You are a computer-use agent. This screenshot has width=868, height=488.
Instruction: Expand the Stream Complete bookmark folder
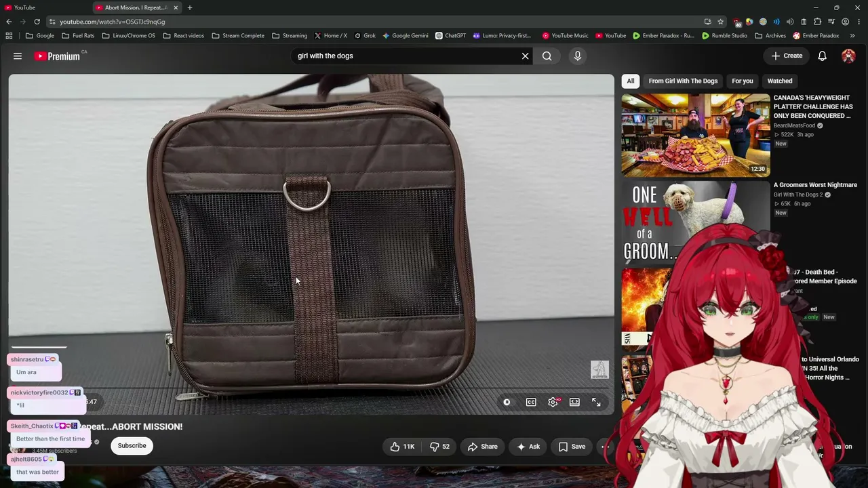(238, 36)
